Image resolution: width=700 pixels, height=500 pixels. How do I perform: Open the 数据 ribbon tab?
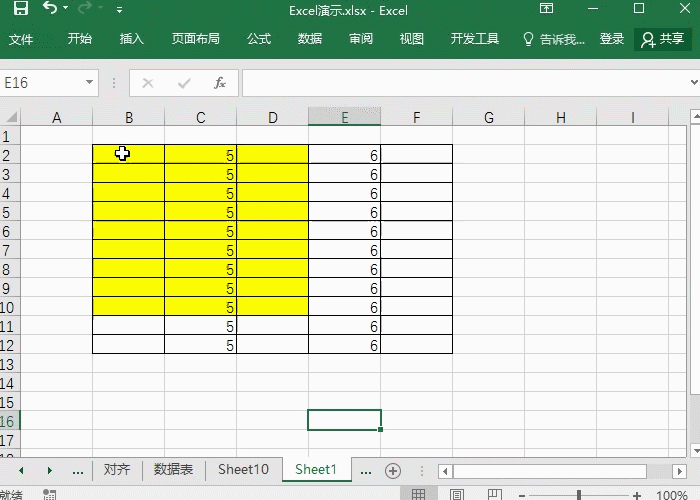(x=310, y=39)
